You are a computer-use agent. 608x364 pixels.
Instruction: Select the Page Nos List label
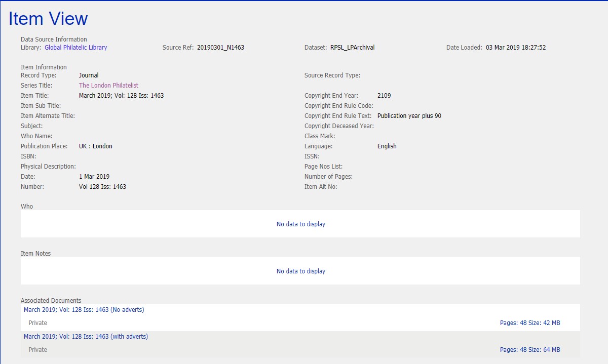[324, 167]
